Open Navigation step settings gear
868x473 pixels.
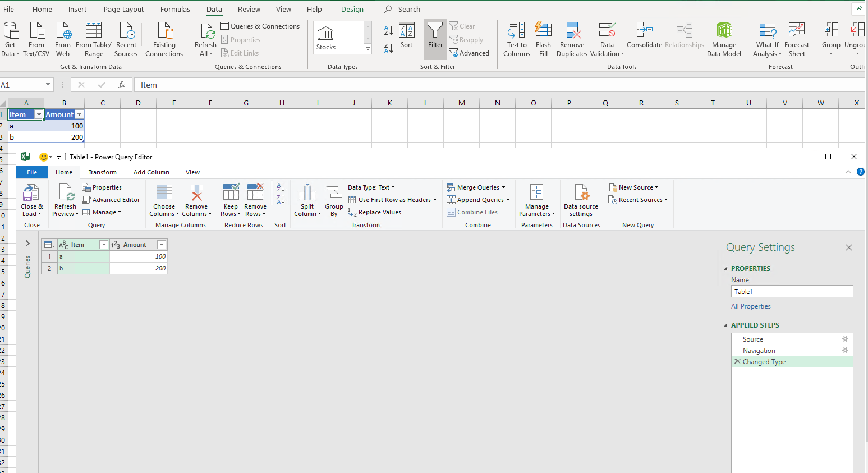point(845,351)
